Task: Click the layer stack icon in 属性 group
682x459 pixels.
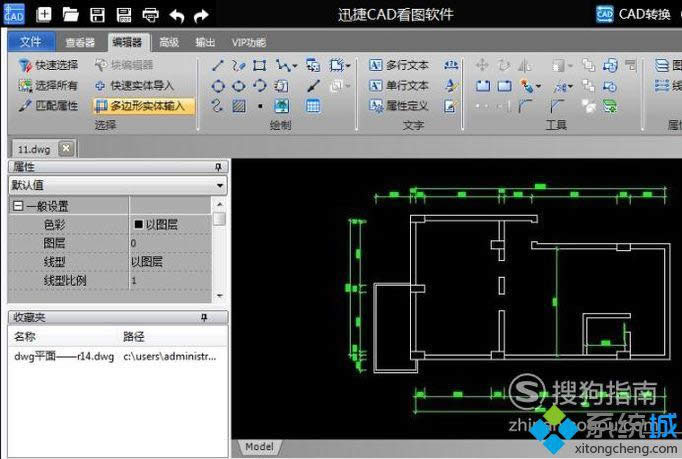Action: click(662, 66)
